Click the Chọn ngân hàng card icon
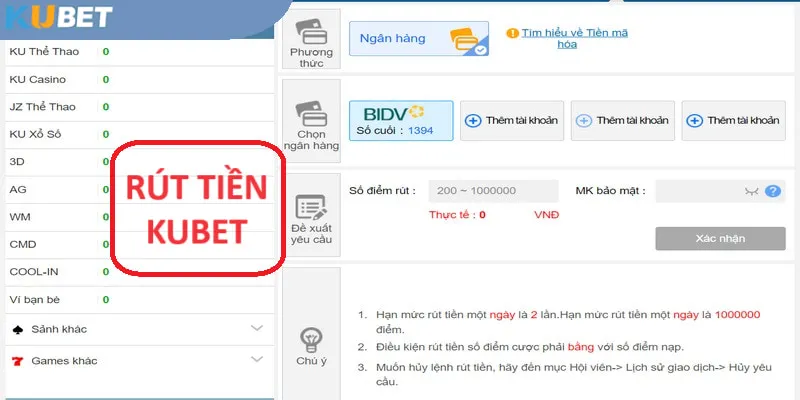800x400 pixels. tap(311, 114)
